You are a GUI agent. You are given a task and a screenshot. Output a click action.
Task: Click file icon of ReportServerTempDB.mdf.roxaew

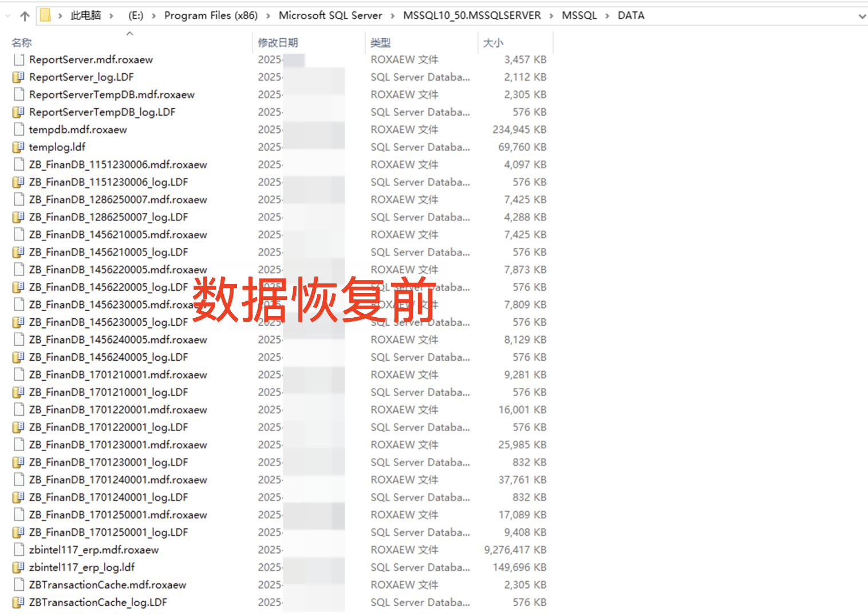[x=19, y=94]
